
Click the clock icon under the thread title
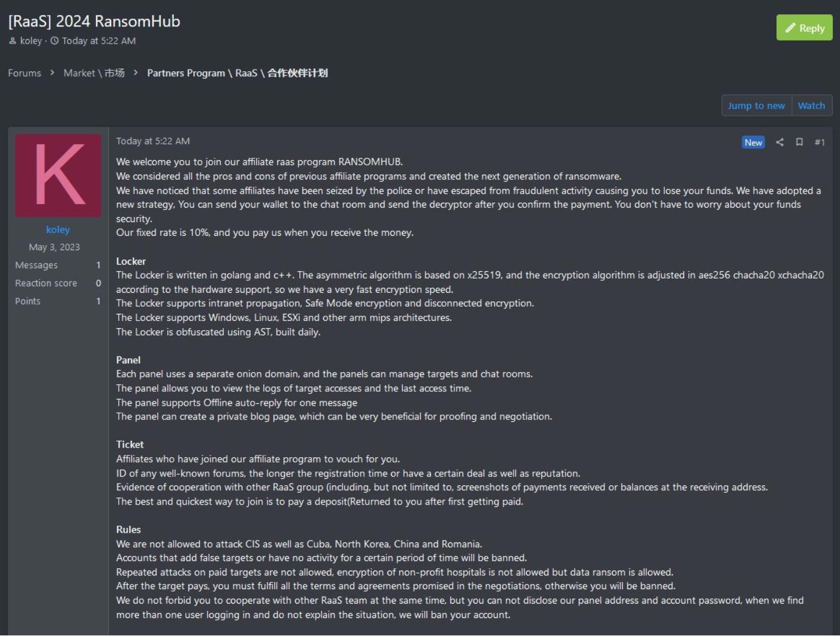(x=55, y=41)
